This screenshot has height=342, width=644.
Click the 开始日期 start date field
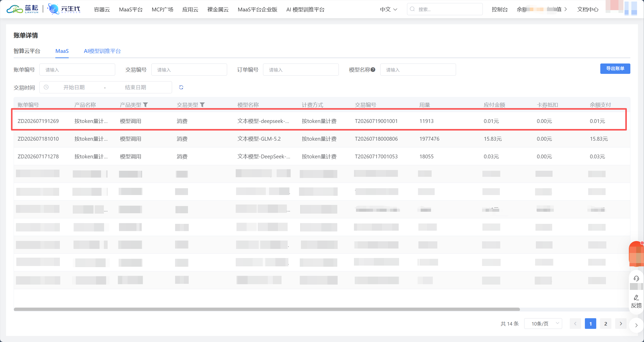click(x=74, y=87)
